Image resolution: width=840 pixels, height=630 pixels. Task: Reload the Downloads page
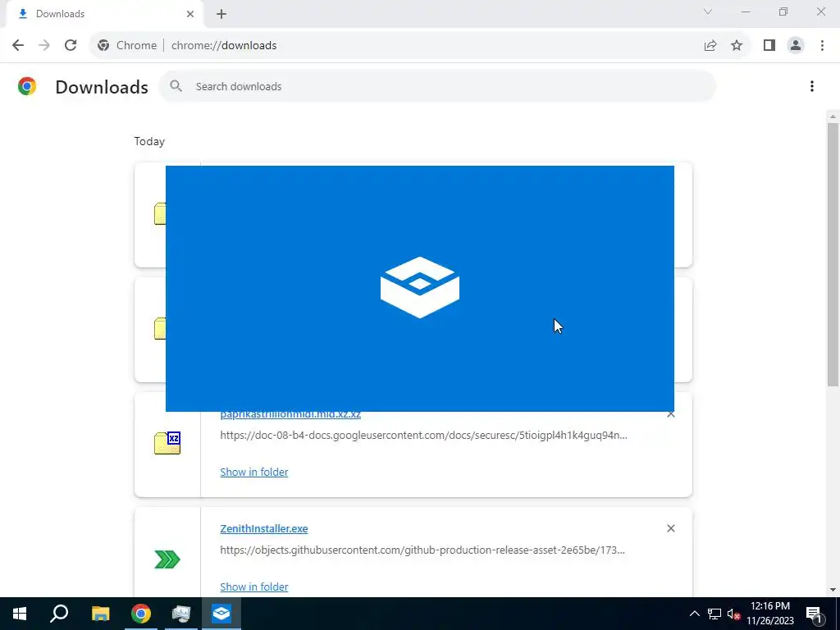point(71,45)
